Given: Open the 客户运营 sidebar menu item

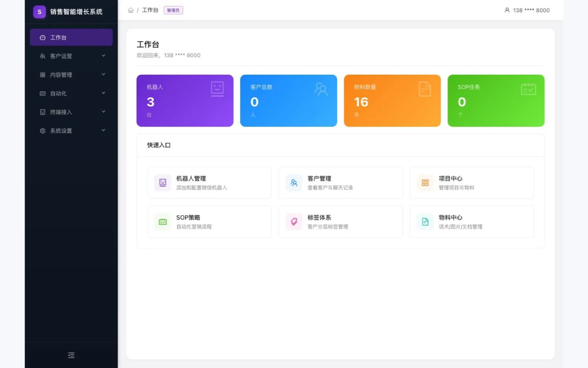Looking at the screenshot, I should point(71,56).
